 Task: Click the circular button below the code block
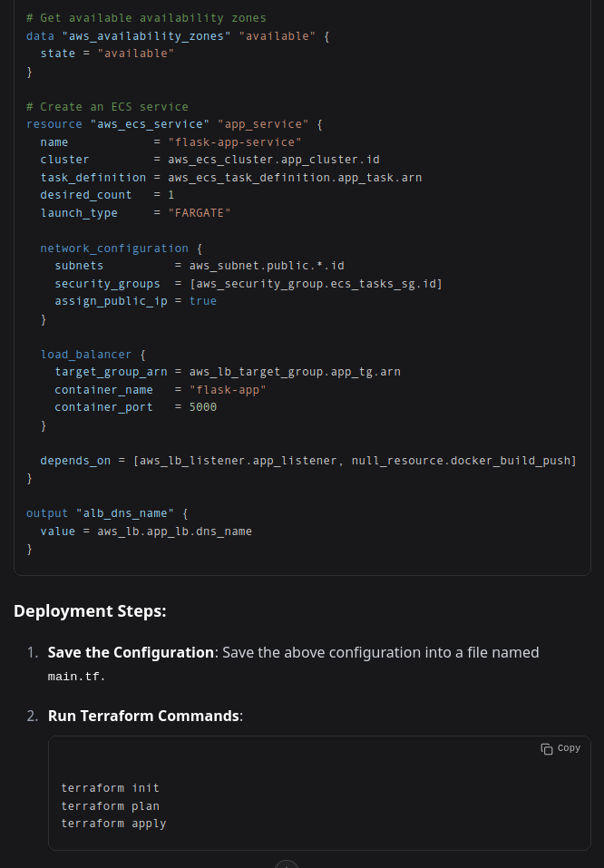pyautogui.click(x=286, y=863)
